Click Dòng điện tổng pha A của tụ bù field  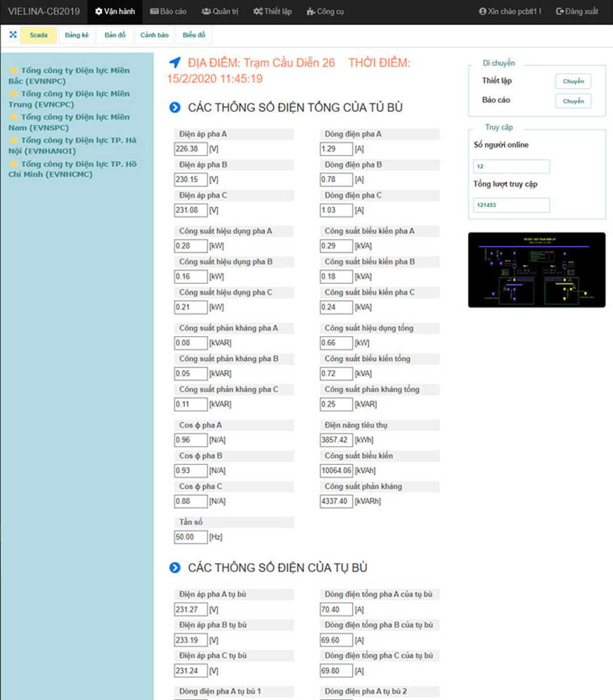337,610
